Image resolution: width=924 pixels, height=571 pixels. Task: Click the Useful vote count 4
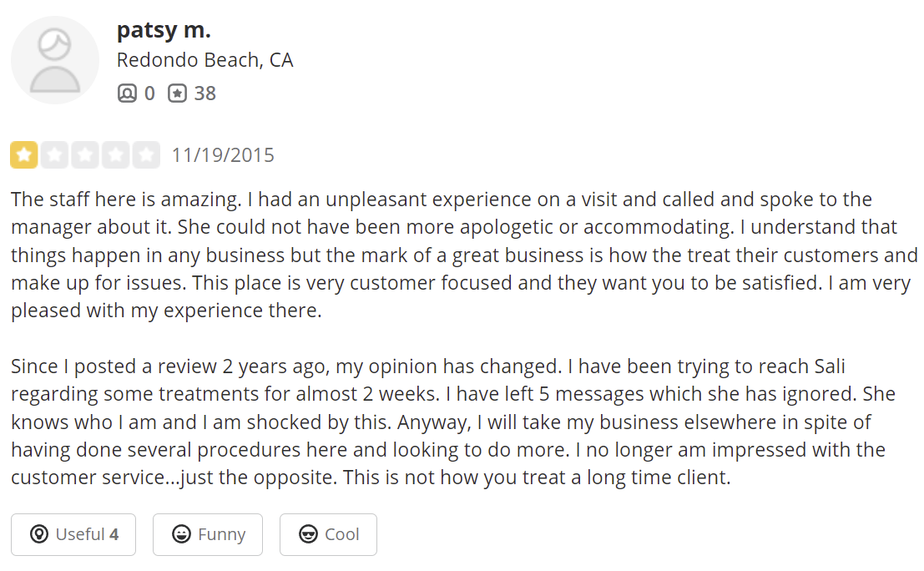[114, 534]
